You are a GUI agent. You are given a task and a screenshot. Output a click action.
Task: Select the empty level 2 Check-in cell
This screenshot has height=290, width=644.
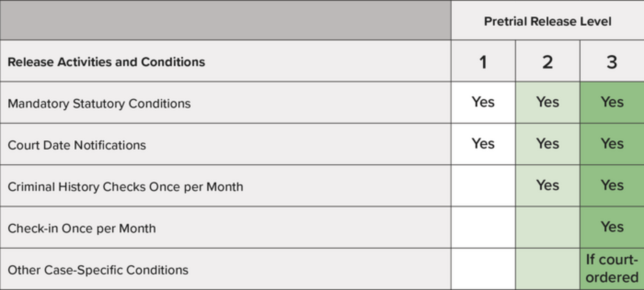547,227
